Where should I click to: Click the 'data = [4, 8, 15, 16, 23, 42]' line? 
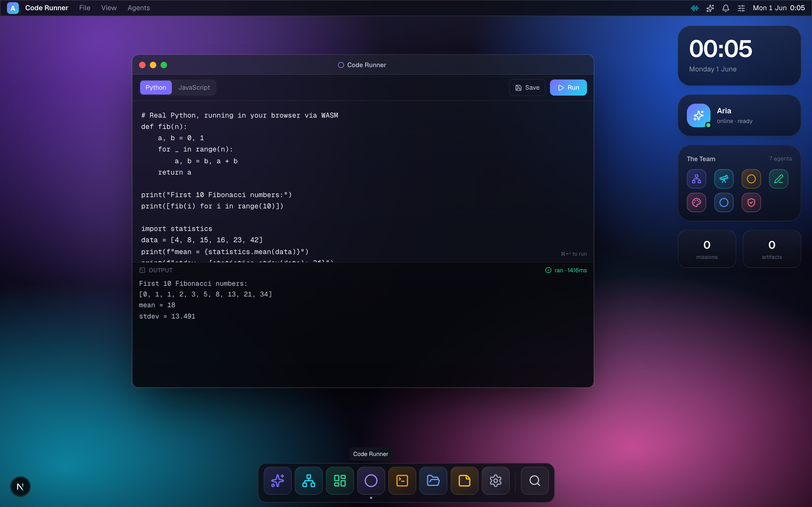tap(202, 240)
